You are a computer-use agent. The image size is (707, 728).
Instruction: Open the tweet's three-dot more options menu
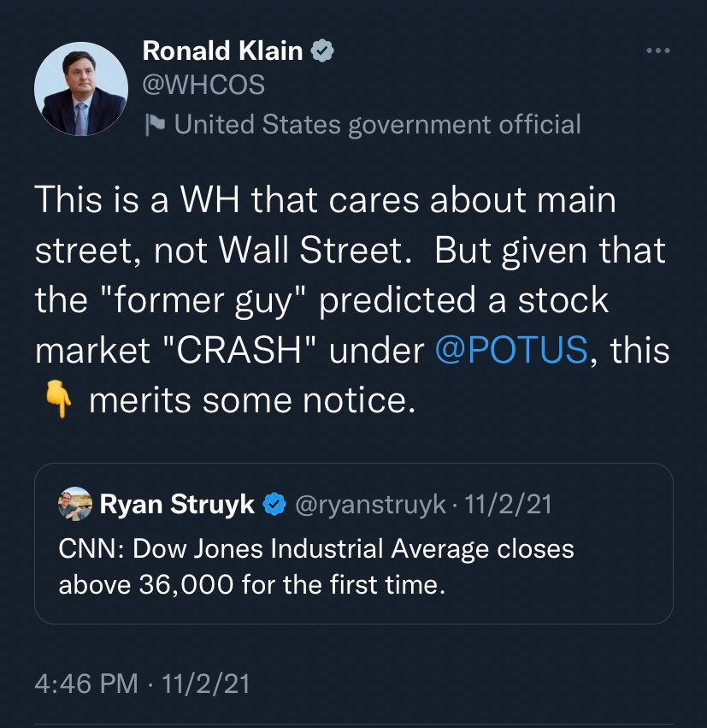[x=658, y=50]
